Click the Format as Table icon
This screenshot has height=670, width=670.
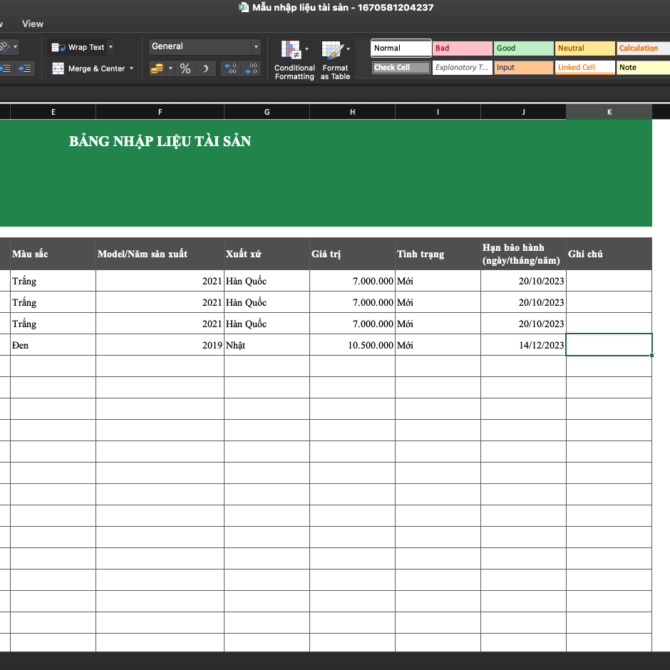click(x=333, y=50)
